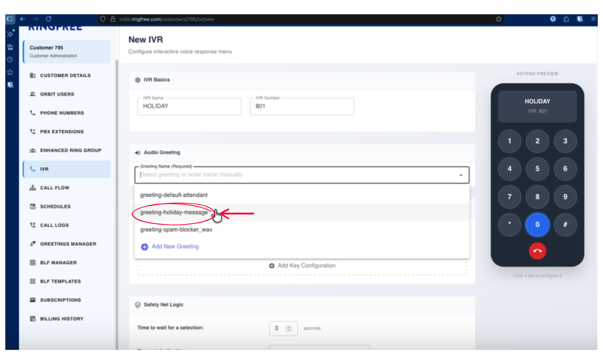This screenshot has width=603, height=364.
Task: Open Greetings Manager in sidebar
Action: click(68, 244)
